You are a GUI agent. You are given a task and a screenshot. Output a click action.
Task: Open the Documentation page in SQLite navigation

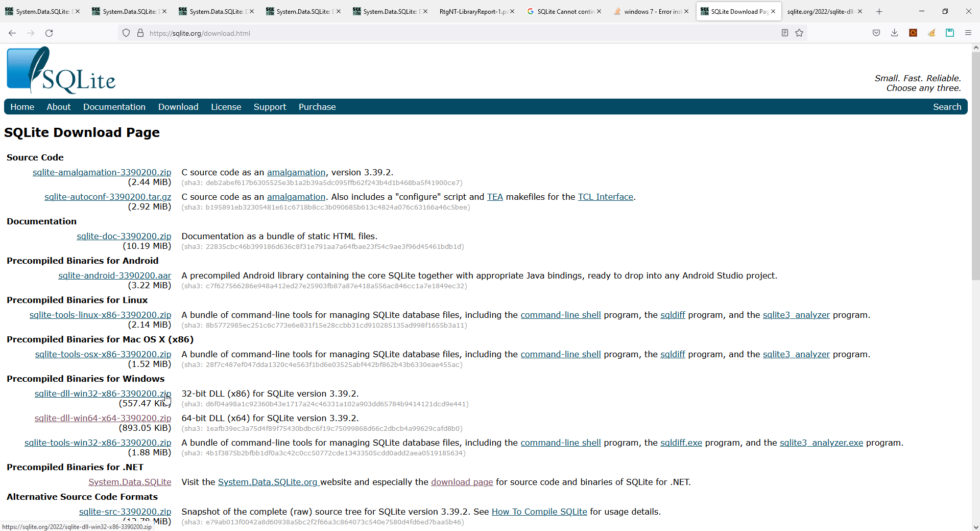(114, 107)
